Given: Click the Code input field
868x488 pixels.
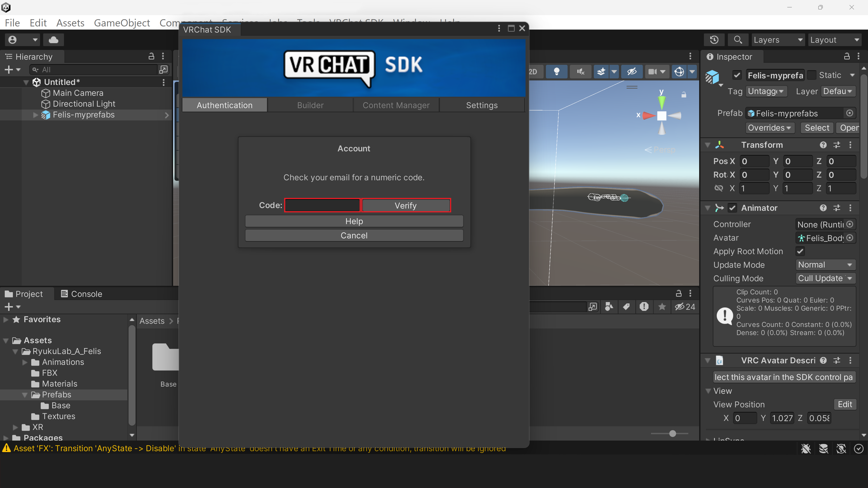Looking at the screenshot, I should point(322,205).
